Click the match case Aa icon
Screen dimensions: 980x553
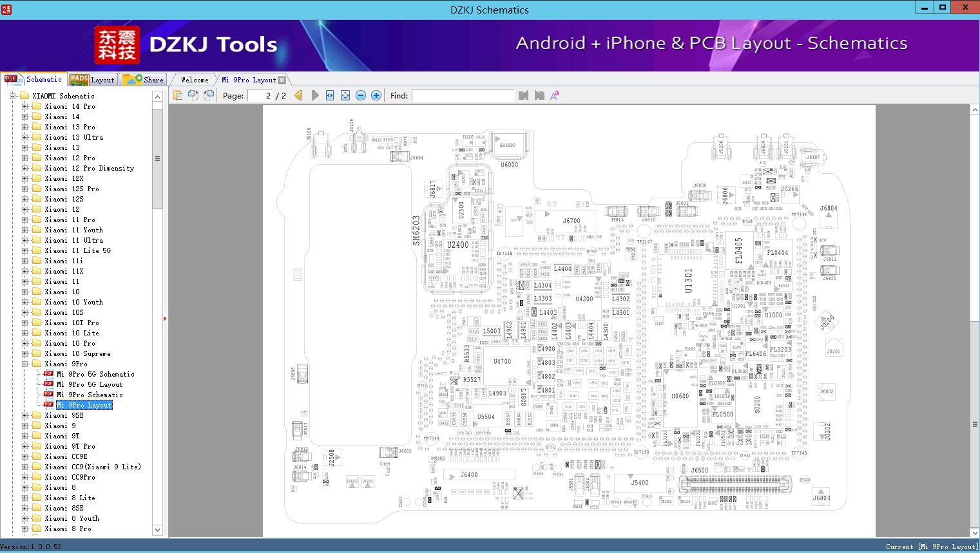[x=554, y=95]
